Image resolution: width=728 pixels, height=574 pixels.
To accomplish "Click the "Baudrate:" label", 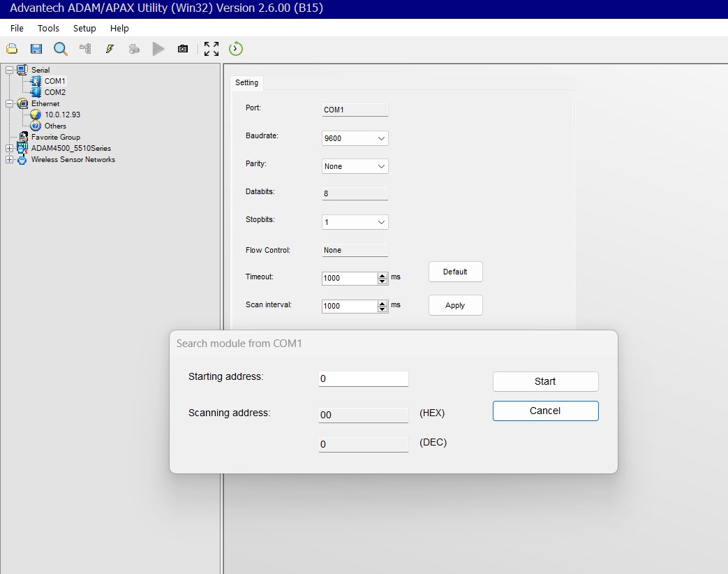I will (x=262, y=136).
